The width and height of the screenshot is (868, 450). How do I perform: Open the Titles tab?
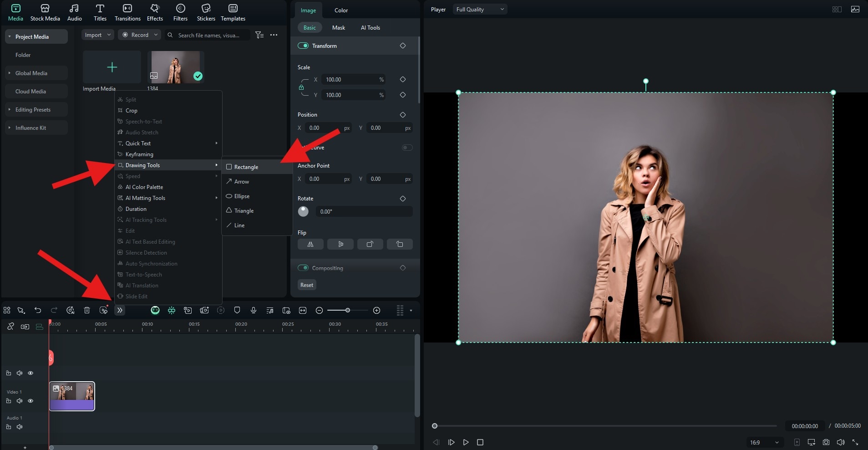pyautogui.click(x=100, y=13)
